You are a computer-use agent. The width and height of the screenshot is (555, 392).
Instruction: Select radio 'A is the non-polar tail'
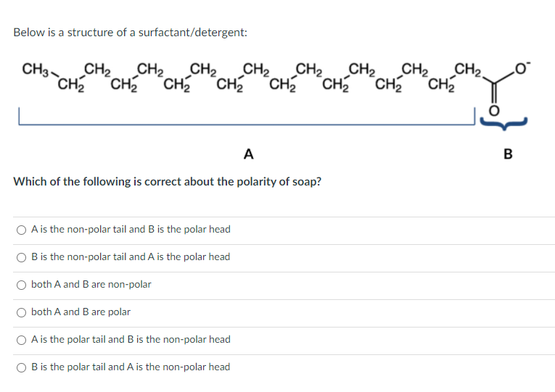coord(22,230)
